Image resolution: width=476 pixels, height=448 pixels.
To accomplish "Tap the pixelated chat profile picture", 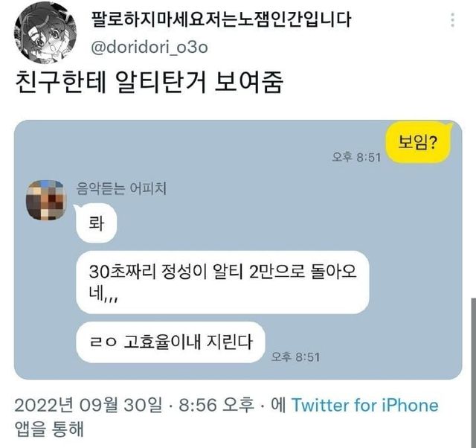I will tap(46, 200).
